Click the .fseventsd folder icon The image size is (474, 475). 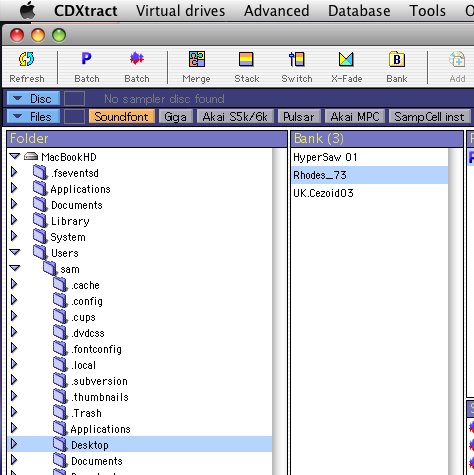point(40,172)
